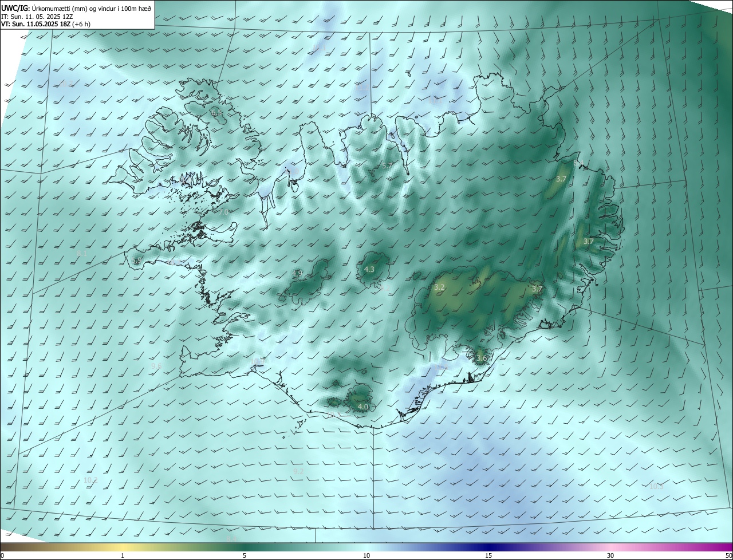Click the colorbar tick label 0
Image resolution: width=733 pixels, height=560 pixels.
pos(2,555)
